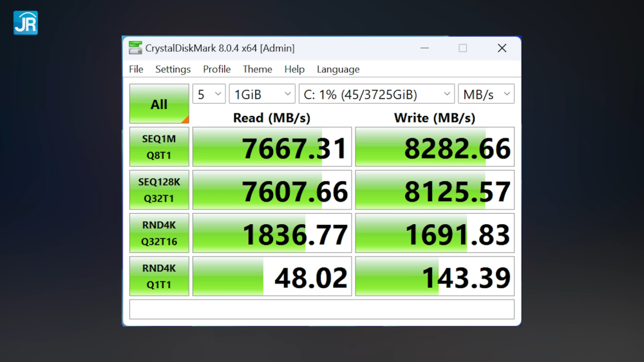Open the Theme menu
Viewport: 644px width, 362px height.
[x=257, y=70]
